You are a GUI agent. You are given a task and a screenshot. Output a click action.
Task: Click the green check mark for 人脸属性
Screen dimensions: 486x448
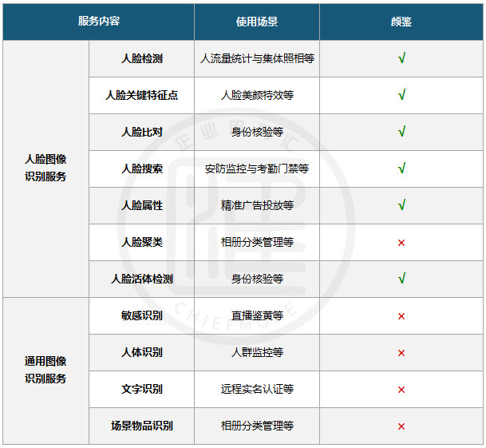pos(401,204)
